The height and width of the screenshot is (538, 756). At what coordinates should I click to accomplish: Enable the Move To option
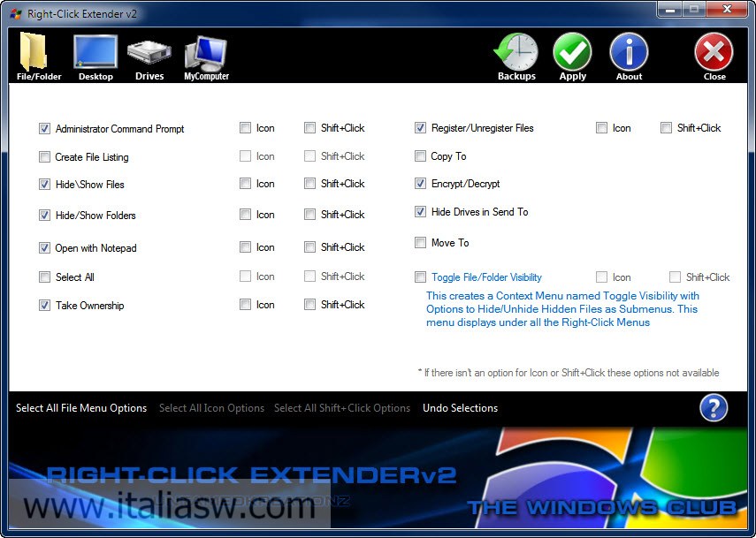(x=420, y=242)
